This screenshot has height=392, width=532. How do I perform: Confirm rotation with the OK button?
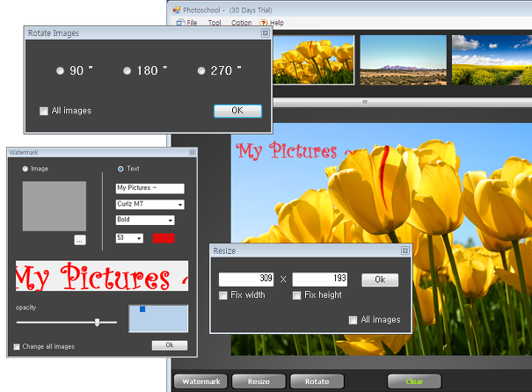pyautogui.click(x=237, y=111)
